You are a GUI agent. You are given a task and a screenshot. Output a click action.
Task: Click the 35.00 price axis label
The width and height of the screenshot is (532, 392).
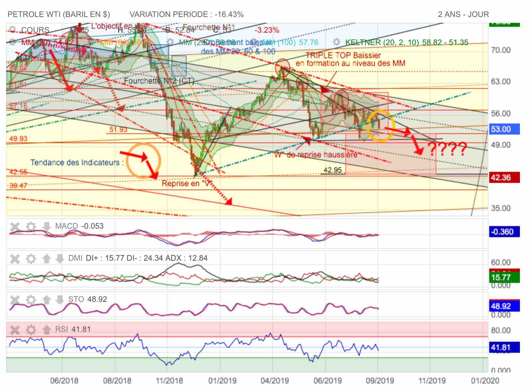coord(501,208)
